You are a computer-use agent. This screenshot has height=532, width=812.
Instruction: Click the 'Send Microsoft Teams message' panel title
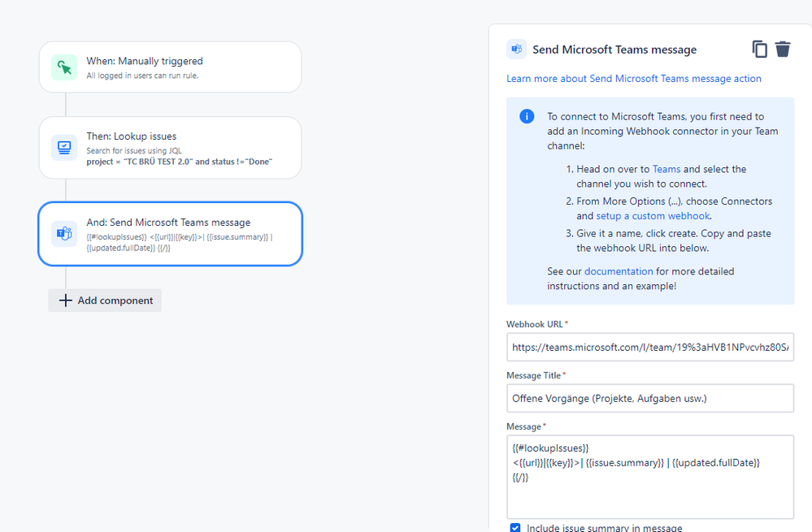(614, 50)
